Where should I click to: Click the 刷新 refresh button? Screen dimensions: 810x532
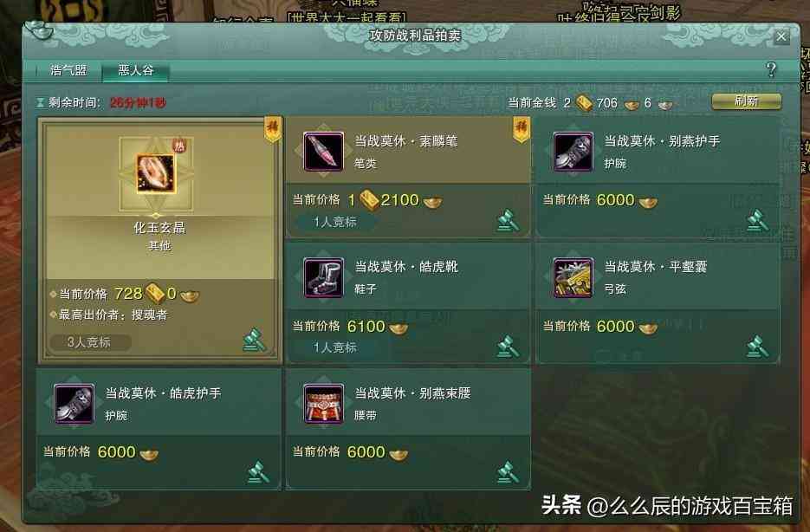click(x=746, y=101)
